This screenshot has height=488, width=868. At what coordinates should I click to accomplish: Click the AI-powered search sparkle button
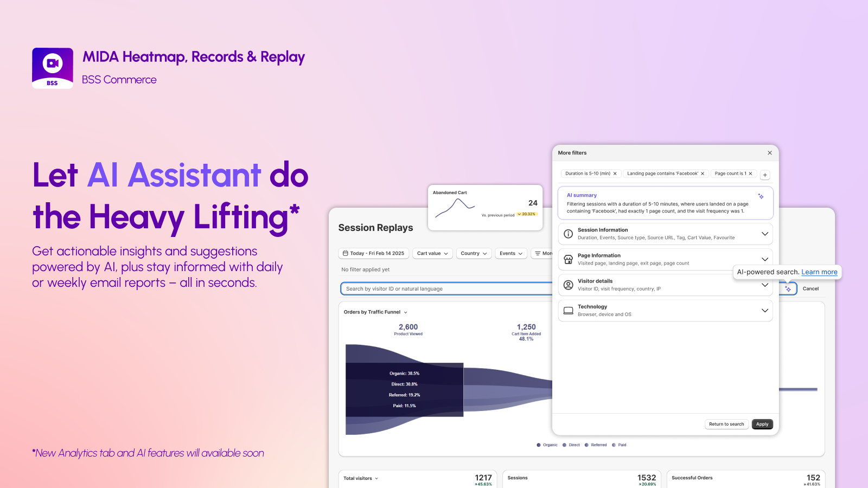pyautogui.click(x=788, y=289)
